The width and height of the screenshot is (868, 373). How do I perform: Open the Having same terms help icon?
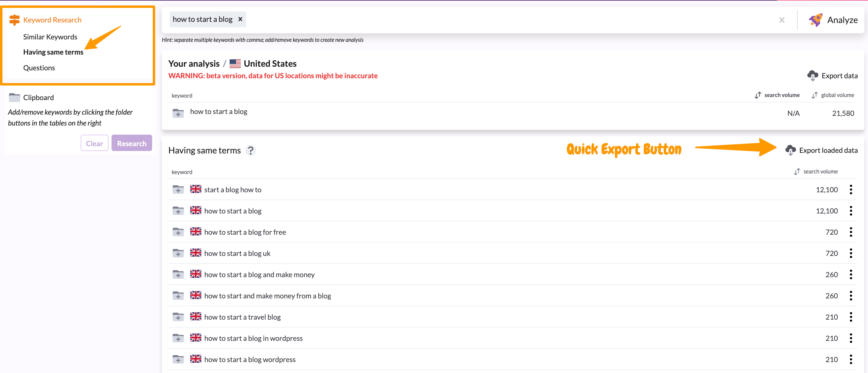(x=250, y=150)
